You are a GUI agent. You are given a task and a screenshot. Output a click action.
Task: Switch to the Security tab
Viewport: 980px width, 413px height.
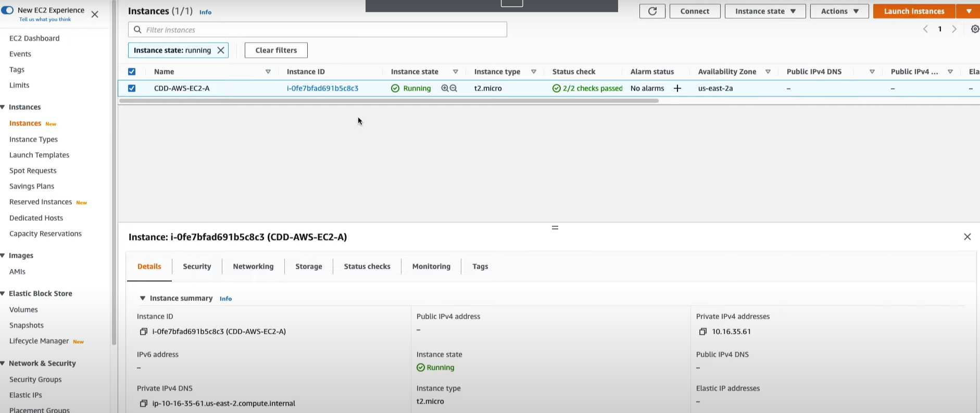197,266
